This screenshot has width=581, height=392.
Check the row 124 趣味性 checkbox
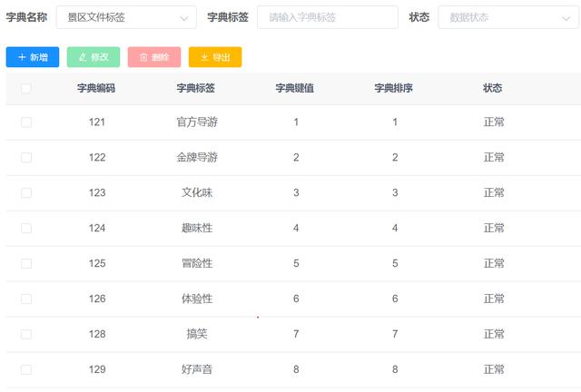coord(26,229)
